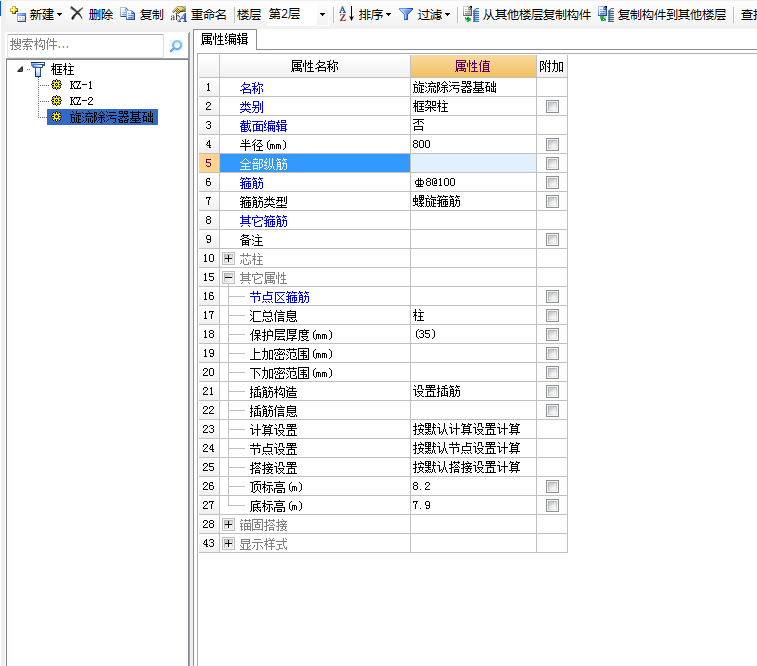Expand the 显示样式 property group
This screenshot has width=757, height=666.
coord(228,544)
